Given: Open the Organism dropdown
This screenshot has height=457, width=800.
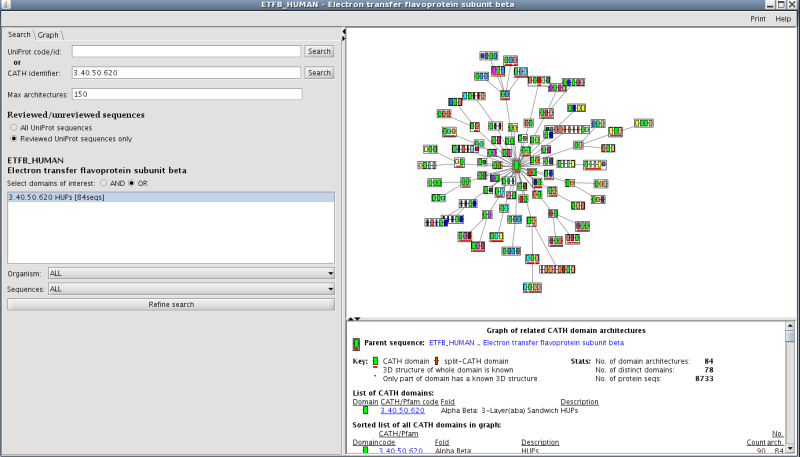Looking at the screenshot, I should click(x=190, y=272).
